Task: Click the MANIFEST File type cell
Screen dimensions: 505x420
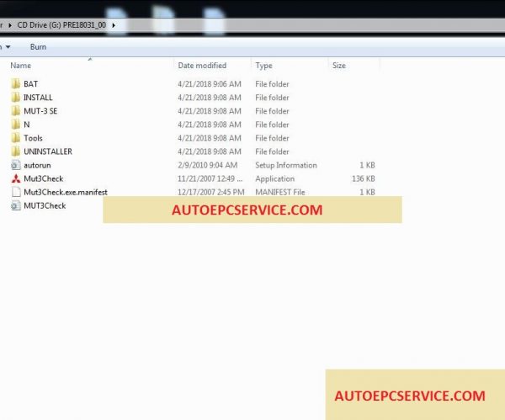Action: pos(280,192)
